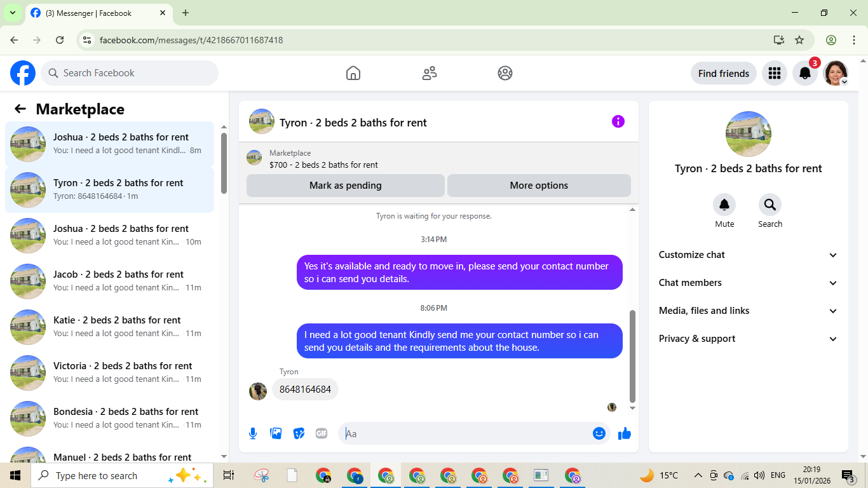The height and width of the screenshot is (488, 868).
Task: Open Joshua conversation from 10m ago
Action: pos(109,236)
